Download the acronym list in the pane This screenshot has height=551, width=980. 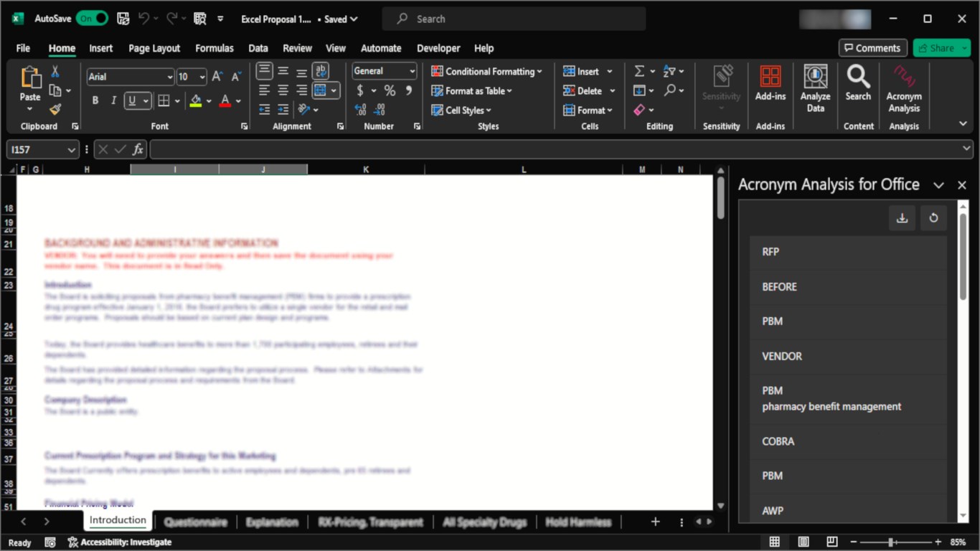pos(902,218)
